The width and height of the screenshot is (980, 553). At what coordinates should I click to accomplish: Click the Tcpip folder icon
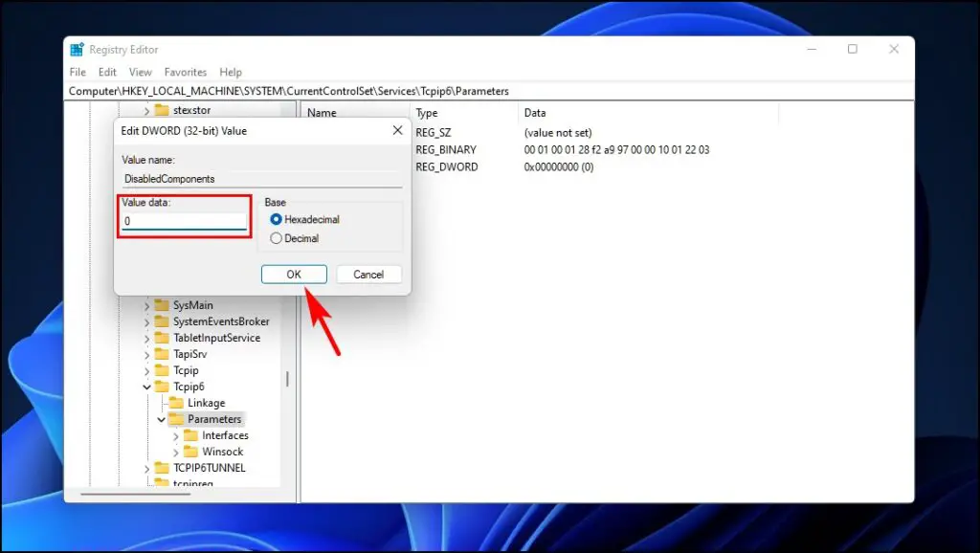pyautogui.click(x=162, y=370)
